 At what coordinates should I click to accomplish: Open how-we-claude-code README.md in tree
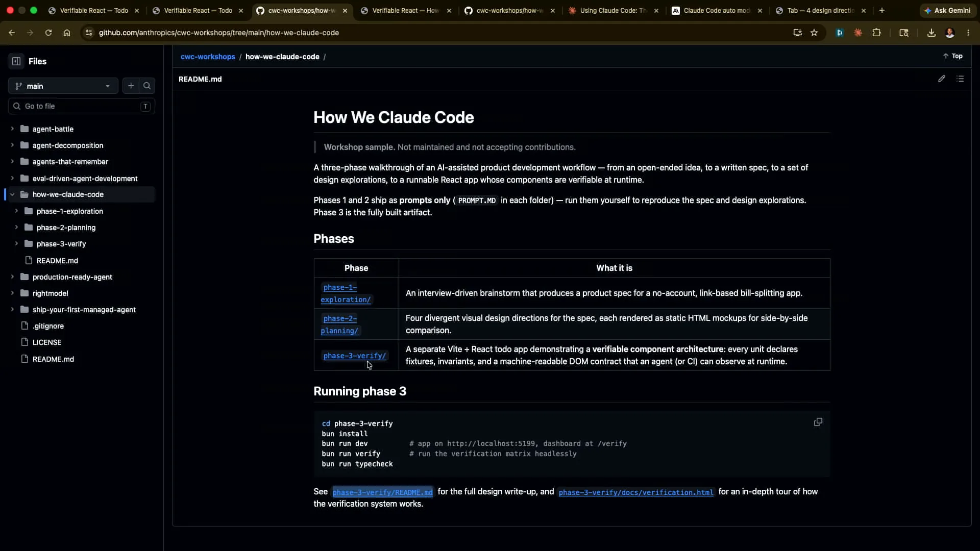[57, 261]
